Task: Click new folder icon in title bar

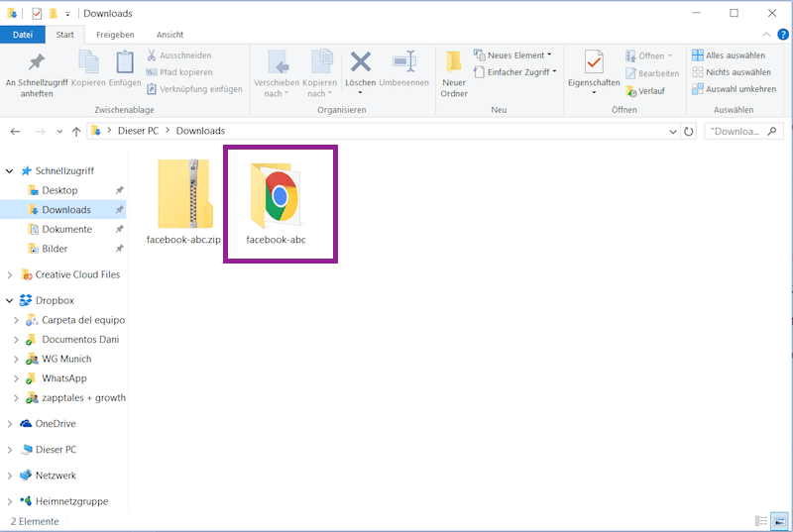Action: [53, 13]
